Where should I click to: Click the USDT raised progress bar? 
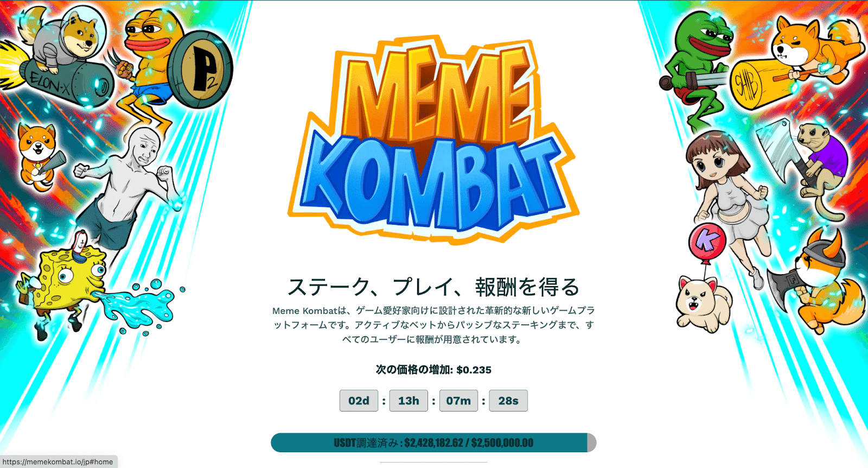[x=433, y=442]
